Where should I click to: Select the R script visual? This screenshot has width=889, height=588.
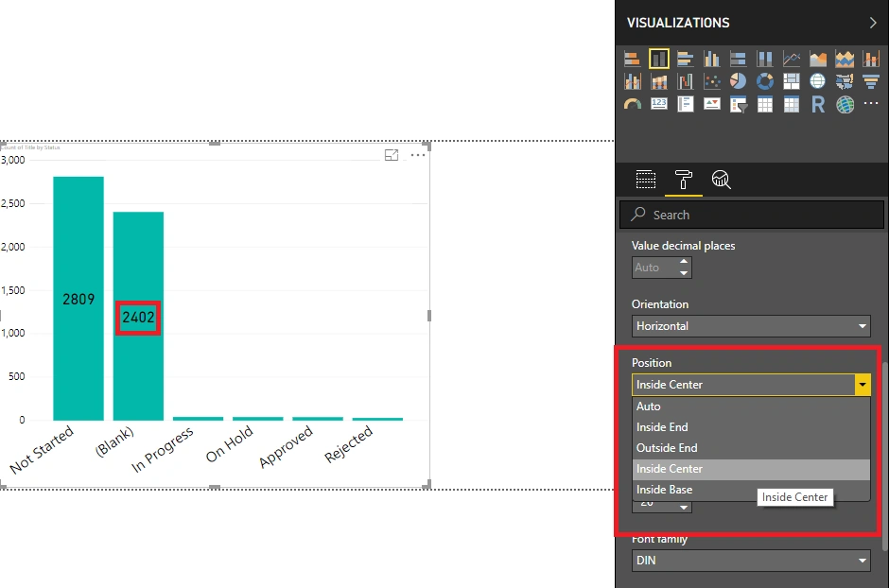[x=818, y=104]
